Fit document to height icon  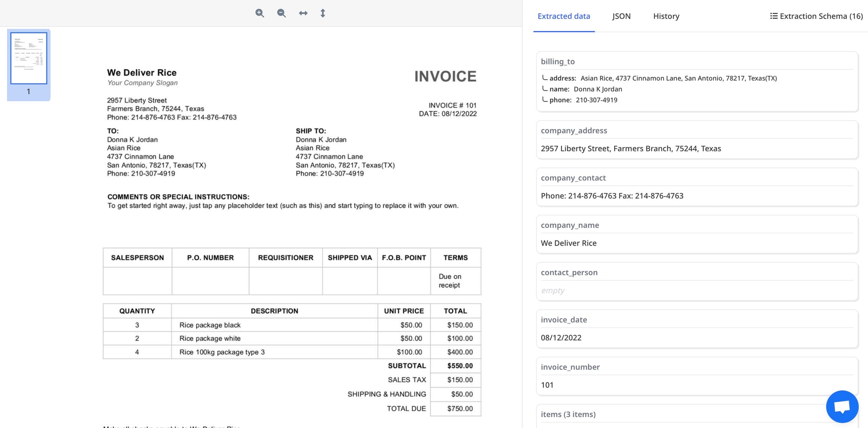point(322,13)
